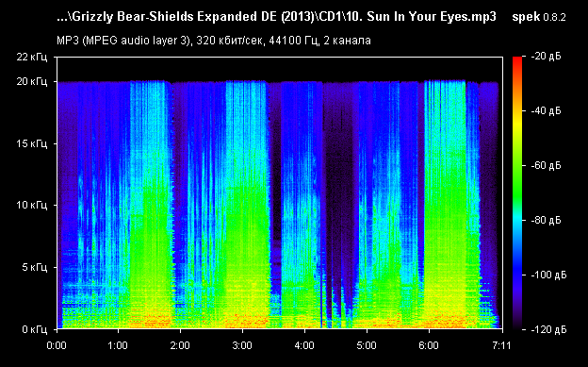Click the red top of the dB color bar

tap(517, 61)
